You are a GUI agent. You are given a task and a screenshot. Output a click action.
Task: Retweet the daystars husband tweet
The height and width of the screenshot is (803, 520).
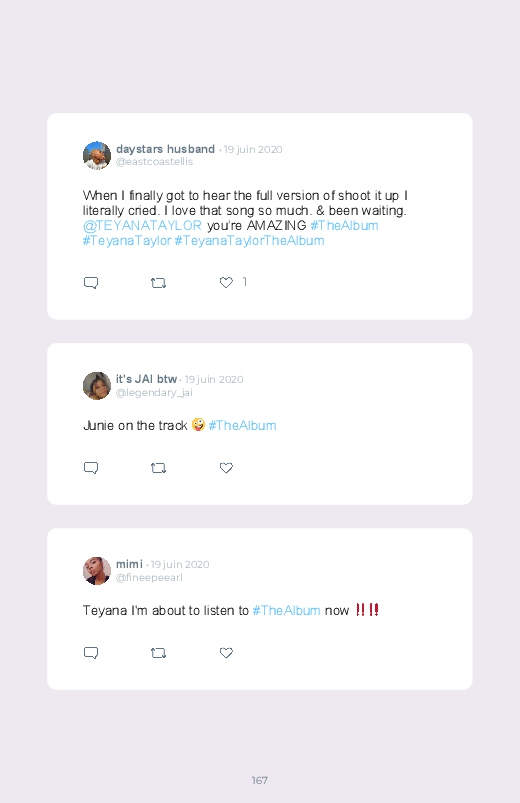point(158,283)
